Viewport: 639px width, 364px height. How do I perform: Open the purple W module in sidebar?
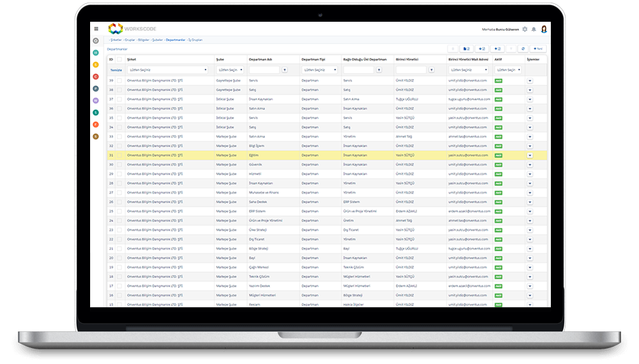96,100
